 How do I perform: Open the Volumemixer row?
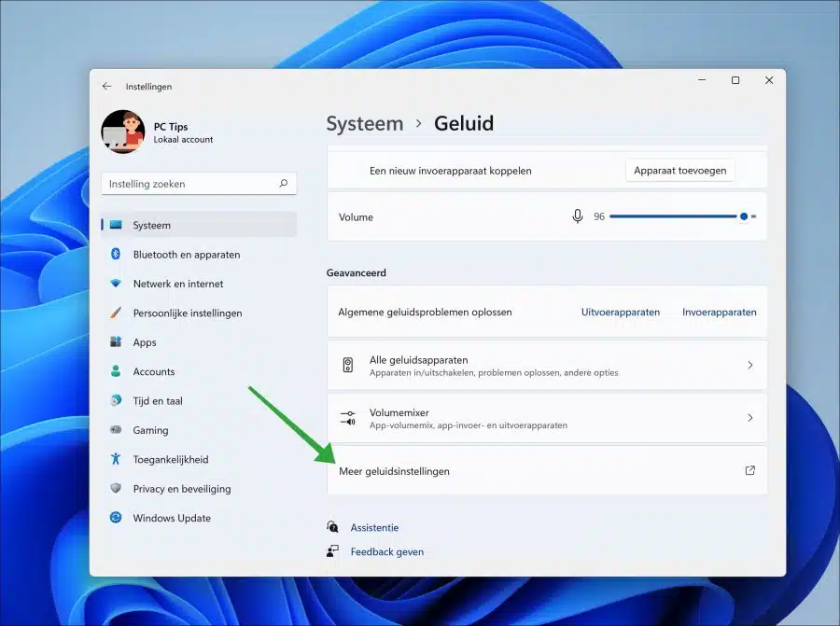(546, 418)
